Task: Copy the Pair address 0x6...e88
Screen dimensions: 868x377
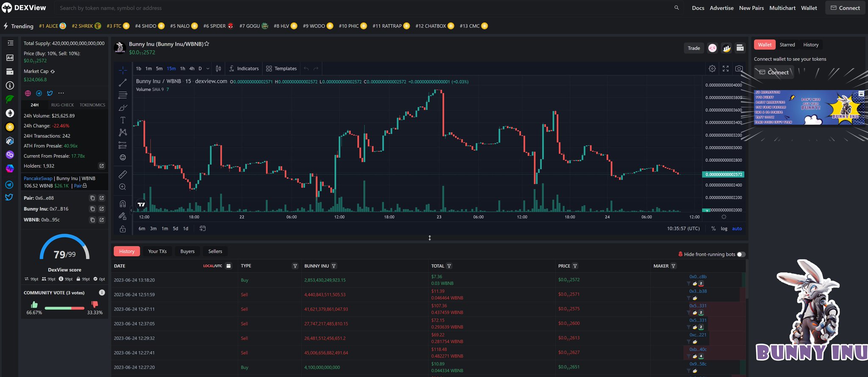Action: point(92,198)
